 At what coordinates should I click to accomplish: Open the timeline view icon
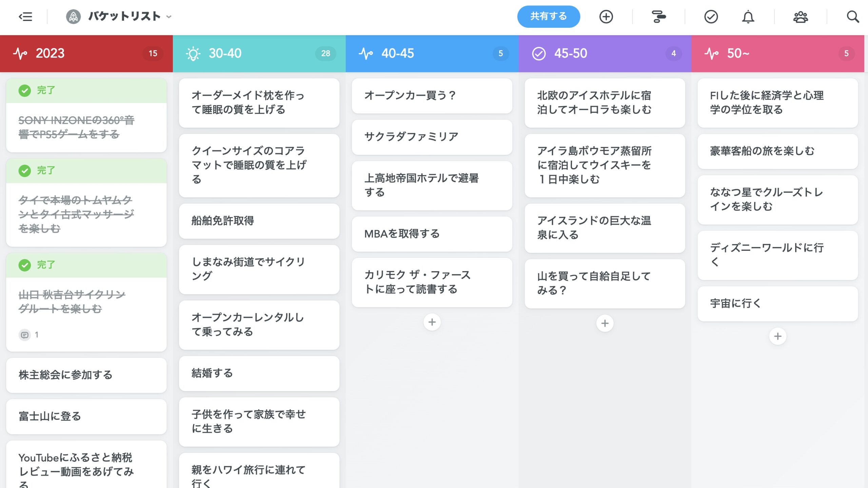click(658, 17)
